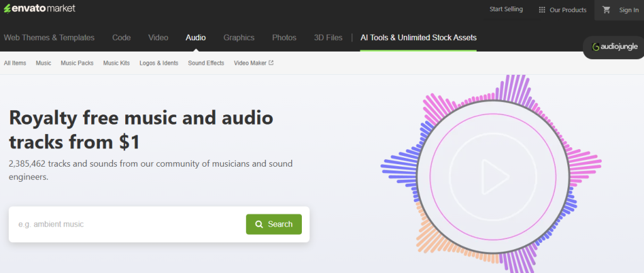Click the Our Products grid icon
The image size is (644, 273).
tap(541, 10)
